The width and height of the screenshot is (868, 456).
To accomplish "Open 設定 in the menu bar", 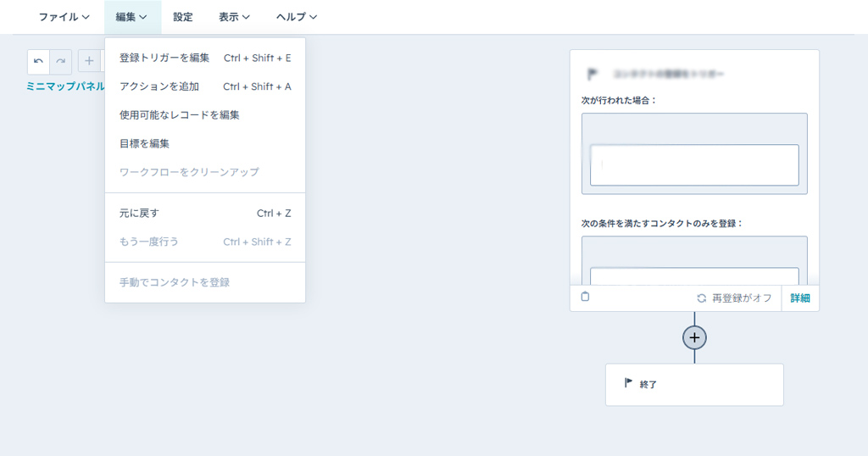I will coord(182,17).
